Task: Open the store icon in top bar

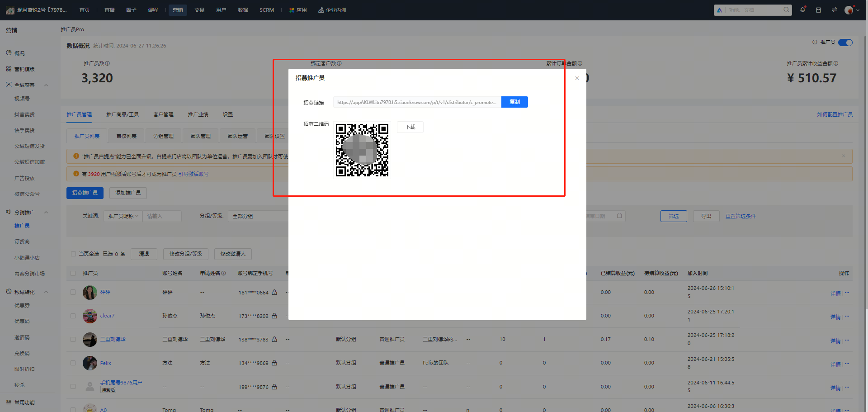Action: point(818,10)
